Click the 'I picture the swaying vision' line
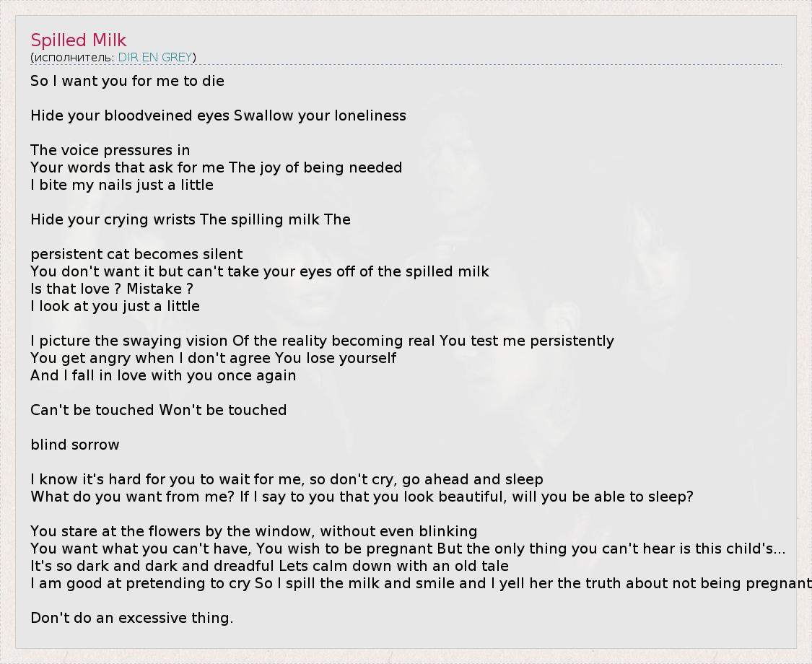This screenshot has height=664, width=812. pyautogui.click(x=322, y=341)
